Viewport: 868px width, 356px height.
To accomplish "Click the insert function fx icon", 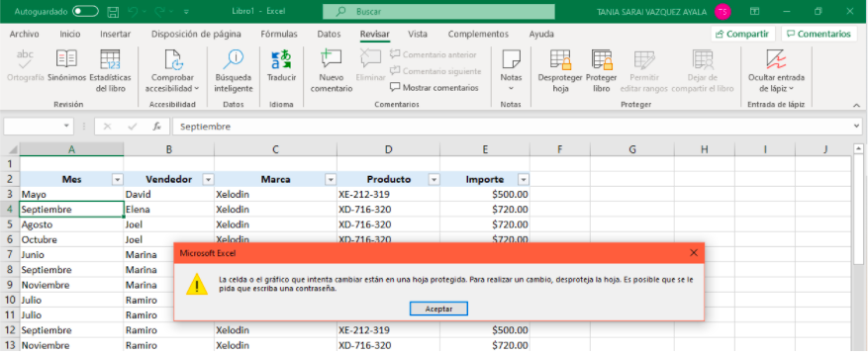I will 157,127.
